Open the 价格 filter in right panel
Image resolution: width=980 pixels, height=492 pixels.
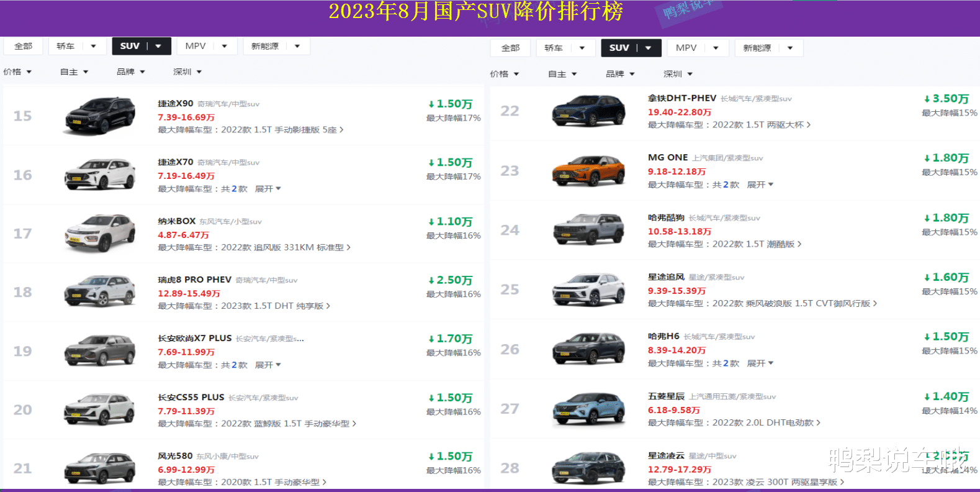pyautogui.click(x=505, y=74)
